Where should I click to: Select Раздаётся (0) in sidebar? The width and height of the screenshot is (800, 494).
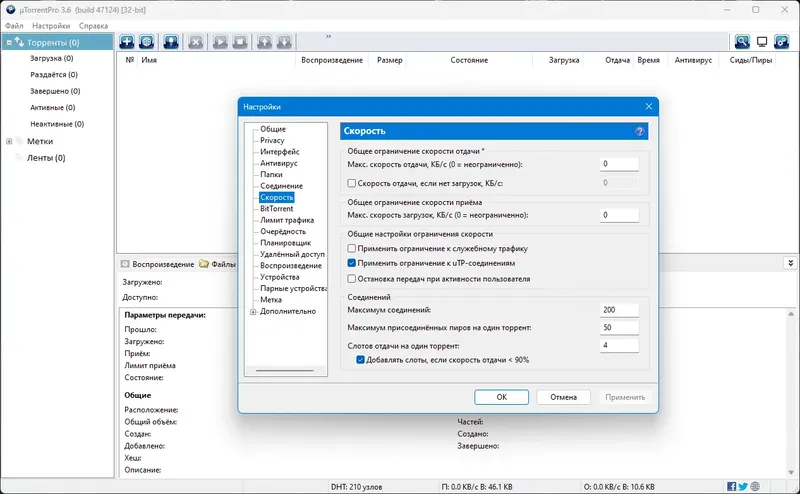pos(54,75)
